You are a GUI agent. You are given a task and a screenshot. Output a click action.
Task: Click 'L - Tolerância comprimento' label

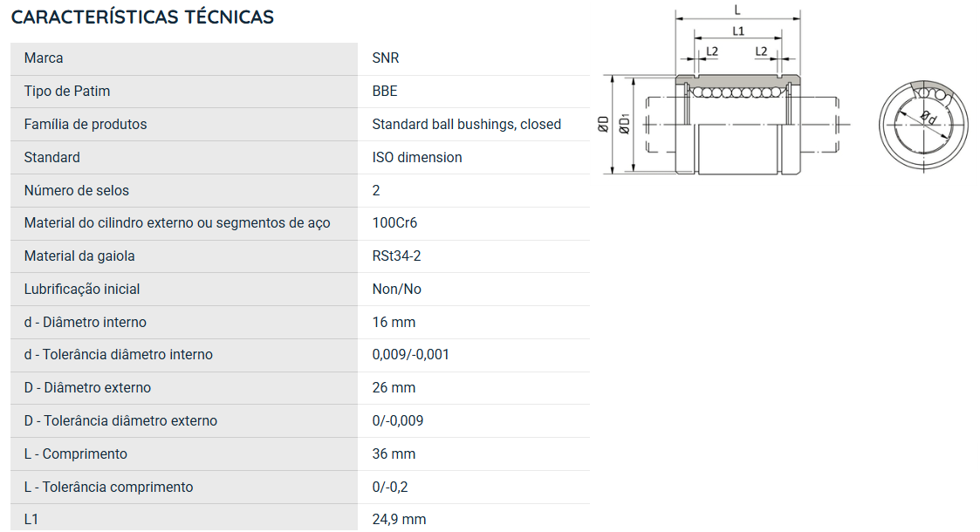[x=109, y=487]
